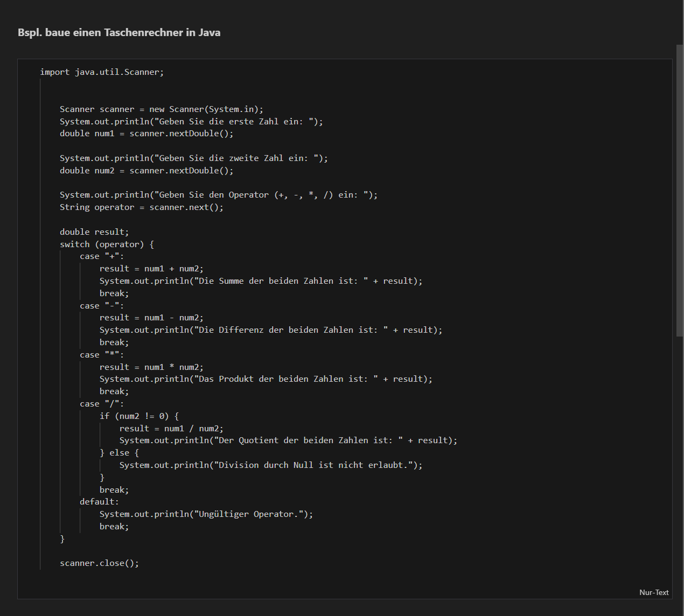Screen dimensions: 684x616
Task: Click heading 'Bspl. baue einen Taschenrechner in Java'
Action: 119,32
